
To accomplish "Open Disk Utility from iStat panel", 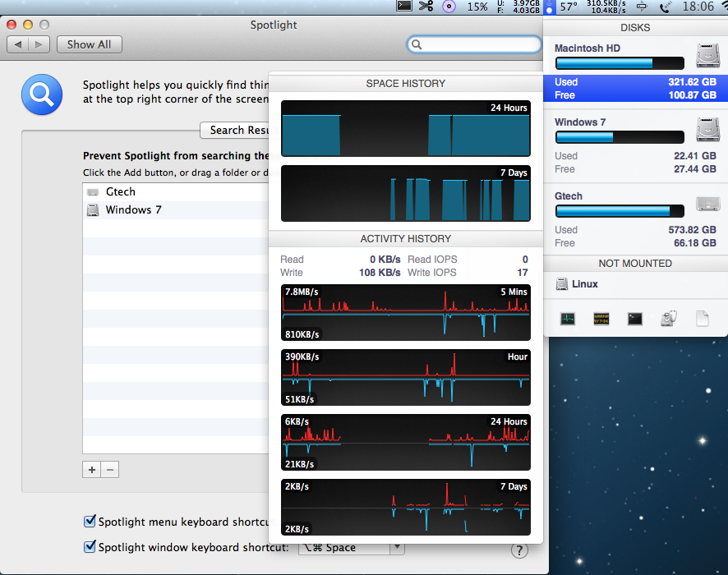I will pos(669,319).
